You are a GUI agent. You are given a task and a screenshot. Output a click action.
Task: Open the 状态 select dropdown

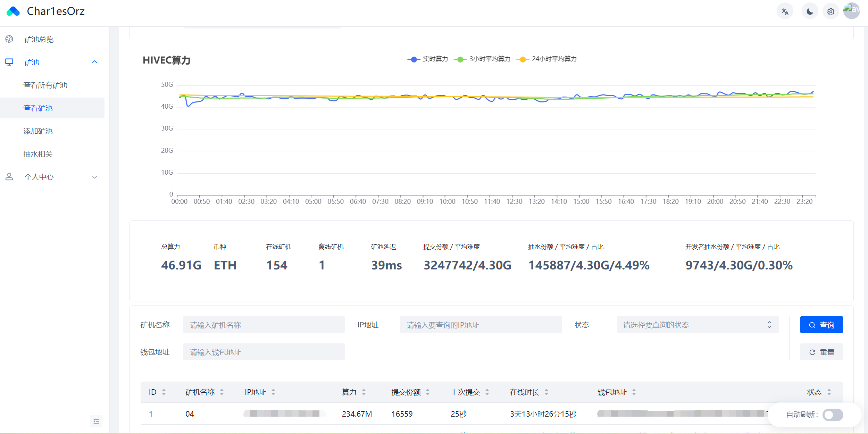coord(697,325)
